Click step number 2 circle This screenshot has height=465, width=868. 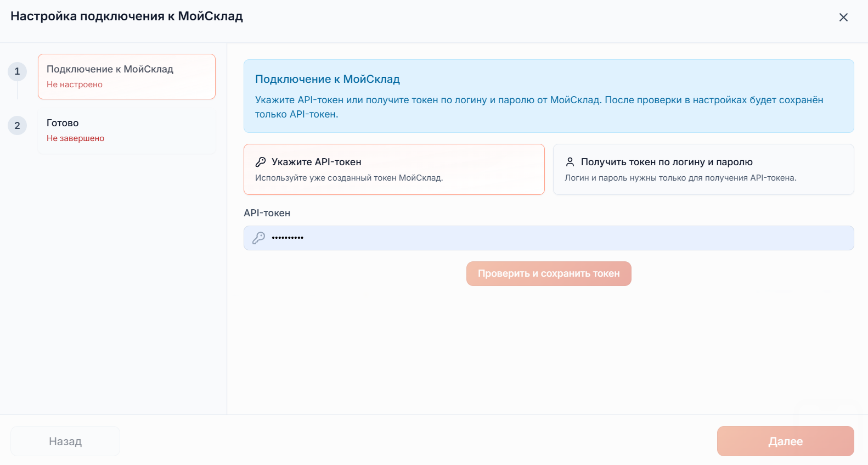pyautogui.click(x=17, y=126)
